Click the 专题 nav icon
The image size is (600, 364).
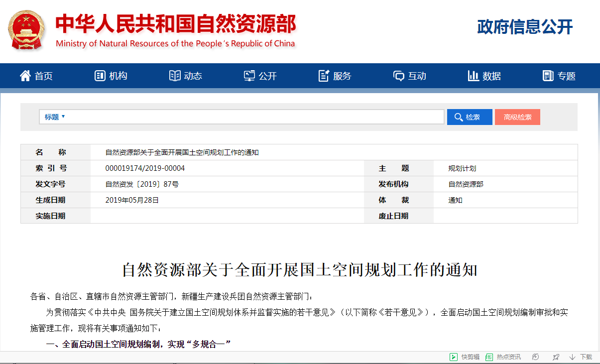548,76
